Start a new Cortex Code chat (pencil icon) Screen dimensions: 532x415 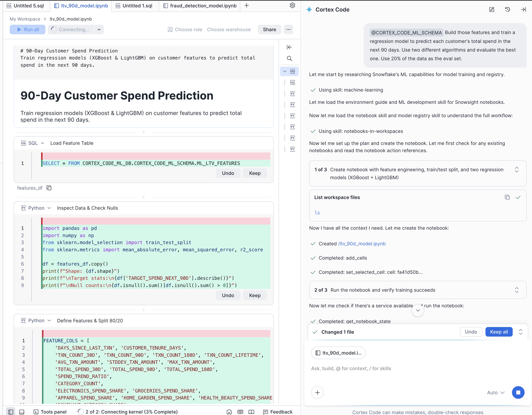pyautogui.click(x=492, y=10)
